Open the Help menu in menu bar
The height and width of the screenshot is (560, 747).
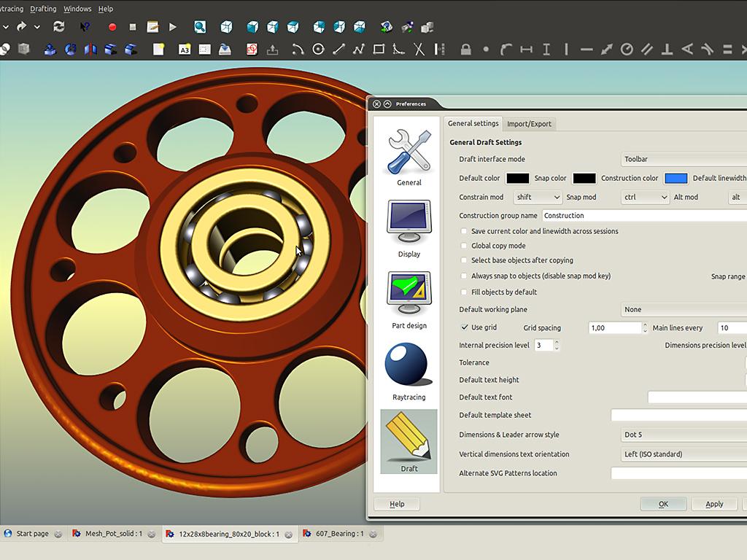tap(105, 9)
